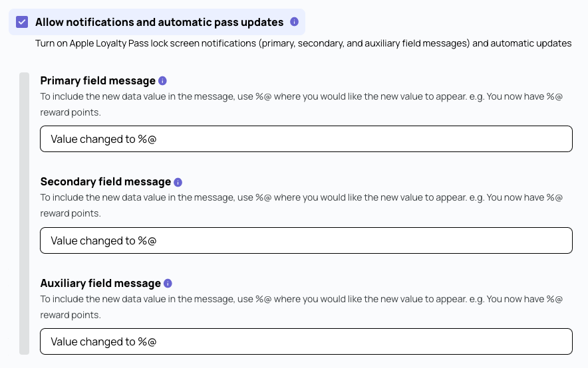
Task: Open Auxiliary field message info icon
Action: click(x=168, y=284)
